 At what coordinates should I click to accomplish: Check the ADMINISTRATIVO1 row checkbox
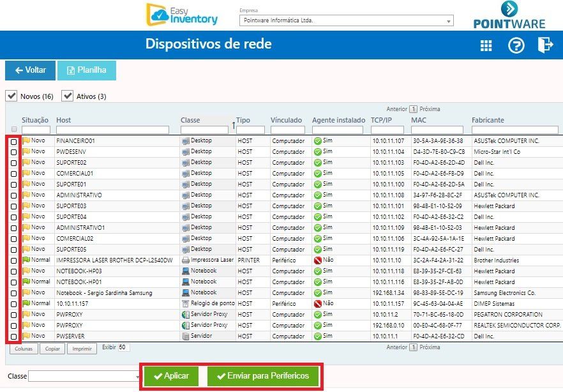(x=13, y=229)
